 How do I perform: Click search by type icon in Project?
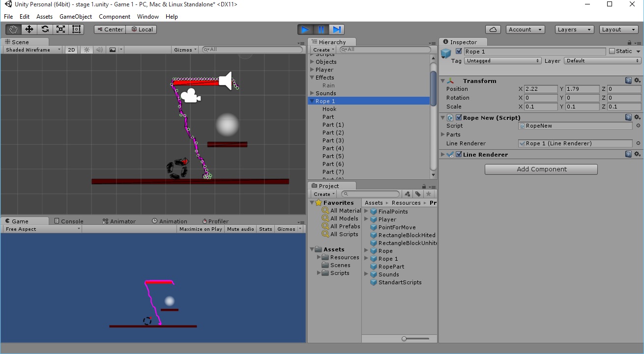(x=408, y=194)
